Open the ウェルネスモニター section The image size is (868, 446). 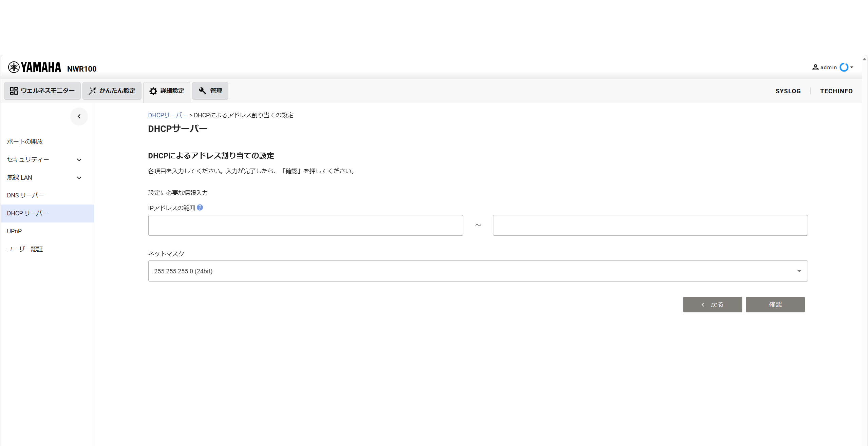click(x=42, y=91)
